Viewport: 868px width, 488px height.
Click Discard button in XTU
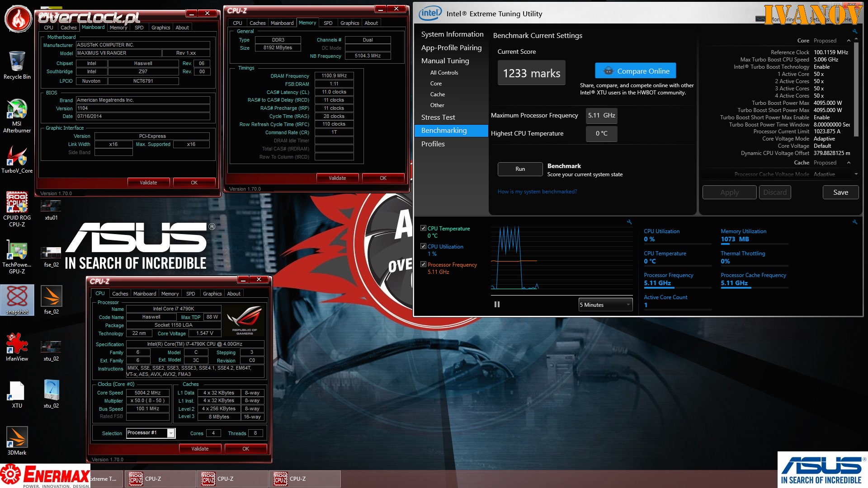click(x=775, y=192)
